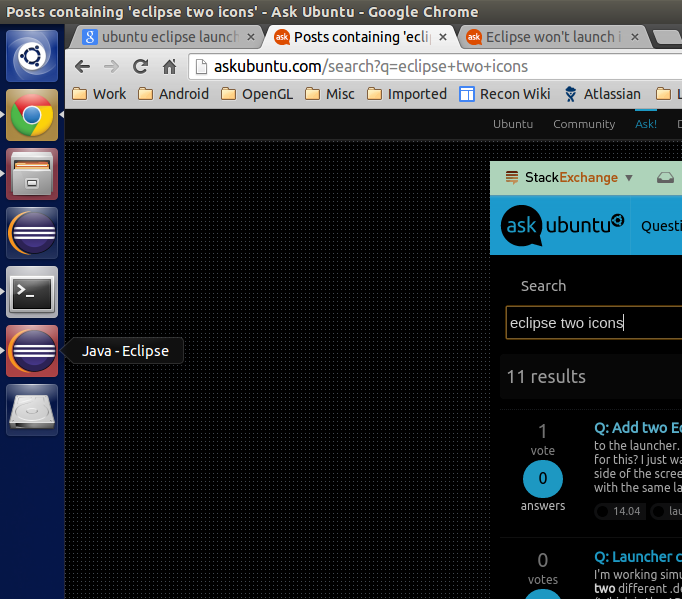
Task: Open the Atlassian bookmark
Action: (602, 94)
